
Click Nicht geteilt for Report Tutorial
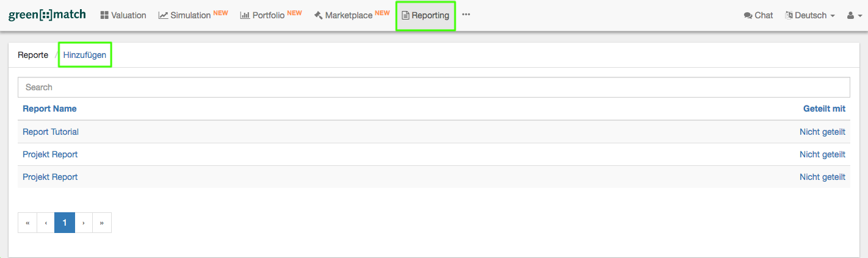822,132
